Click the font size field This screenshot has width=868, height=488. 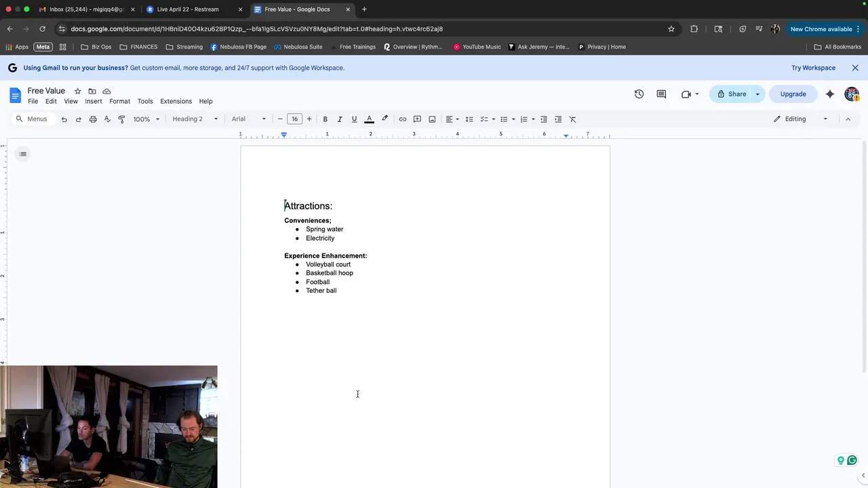pyautogui.click(x=294, y=119)
